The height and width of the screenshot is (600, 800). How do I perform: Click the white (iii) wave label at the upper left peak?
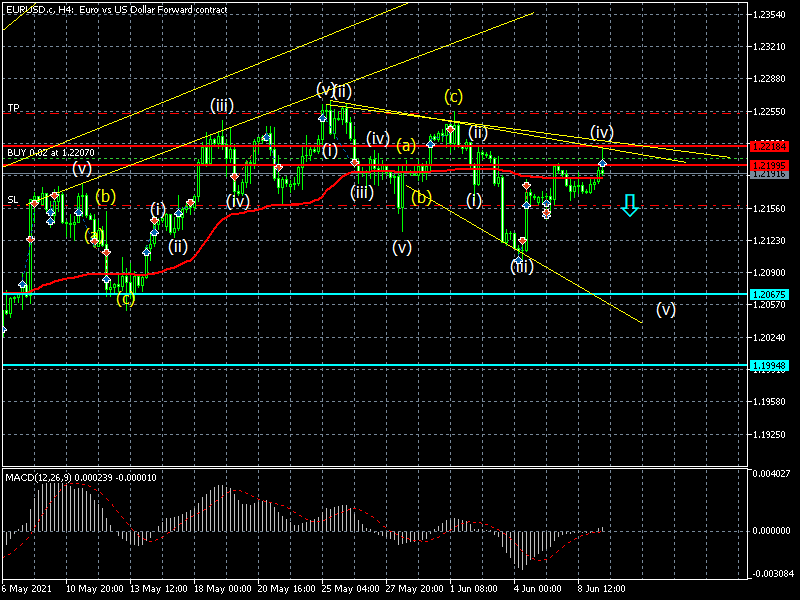pos(222,104)
